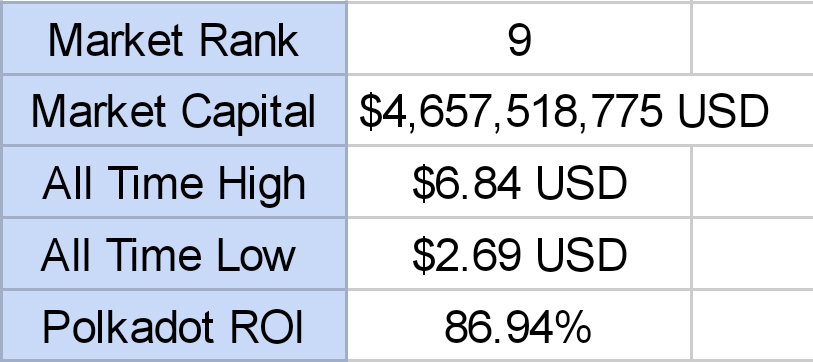
Task: Select the All Time High label cell
Action: [x=175, y=182]
